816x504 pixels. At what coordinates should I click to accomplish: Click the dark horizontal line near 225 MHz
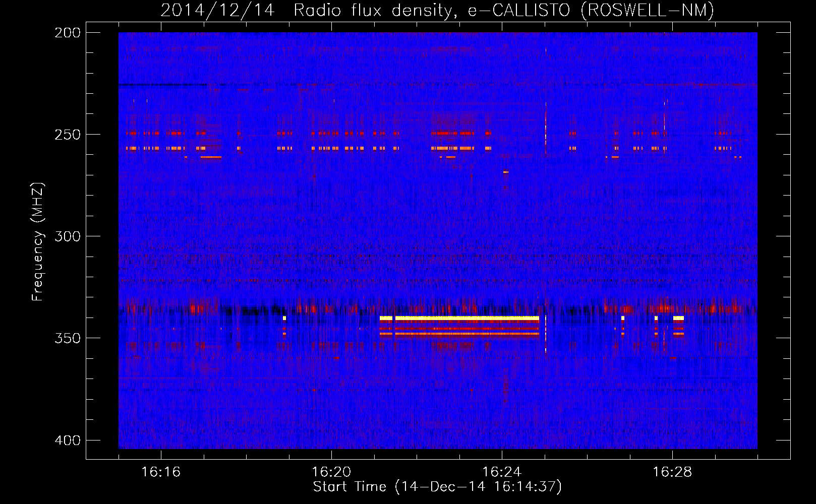point(162,85)
